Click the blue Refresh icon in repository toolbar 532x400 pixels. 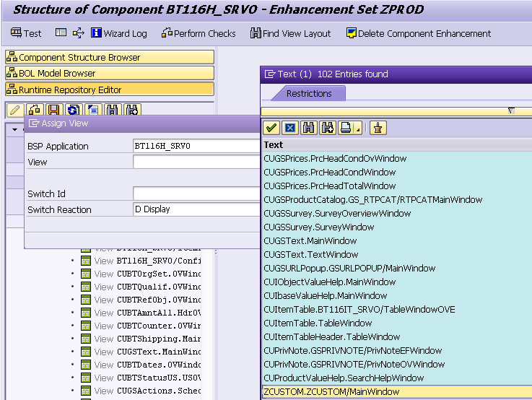(x=74, y=110)
